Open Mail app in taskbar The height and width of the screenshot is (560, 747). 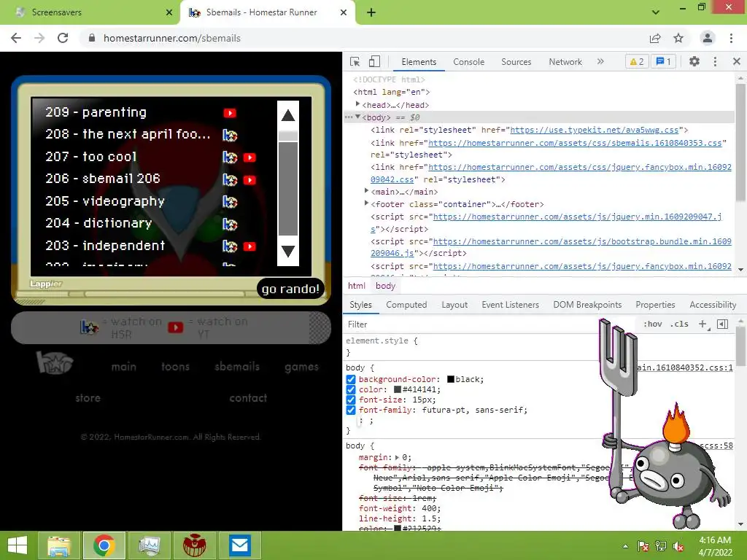(x=239, y=545)
